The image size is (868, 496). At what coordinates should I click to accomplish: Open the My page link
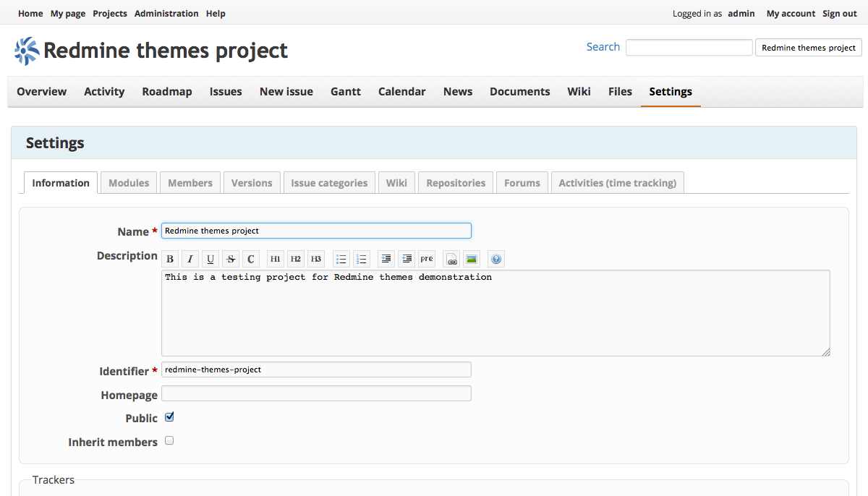68,14
